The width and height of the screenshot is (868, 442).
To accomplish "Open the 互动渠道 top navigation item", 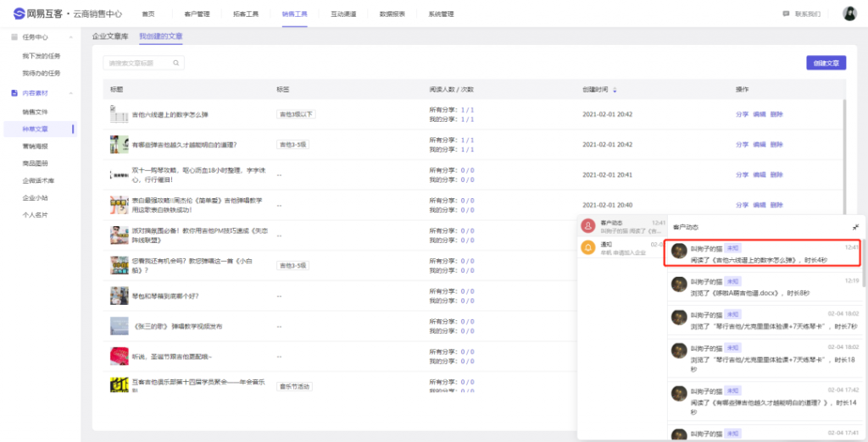I will (x=344, y=14).
